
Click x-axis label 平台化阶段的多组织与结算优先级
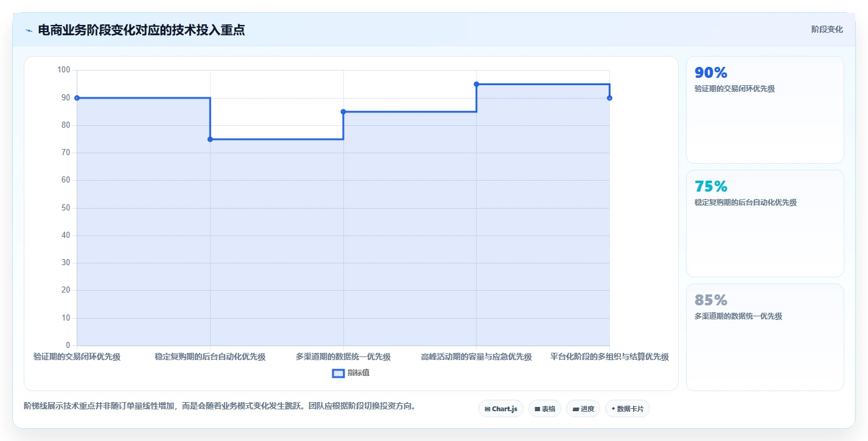pyautogui.click(x=609, y=356)
